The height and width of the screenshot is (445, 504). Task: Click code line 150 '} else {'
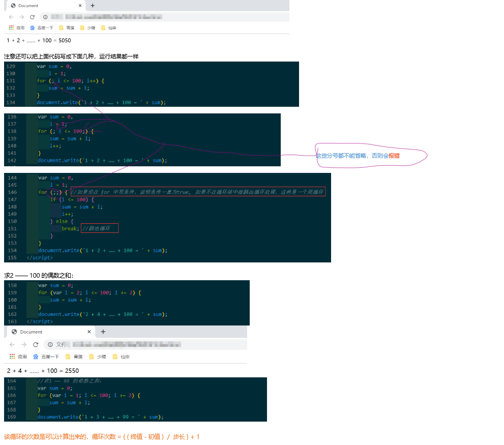pos(62,222)
